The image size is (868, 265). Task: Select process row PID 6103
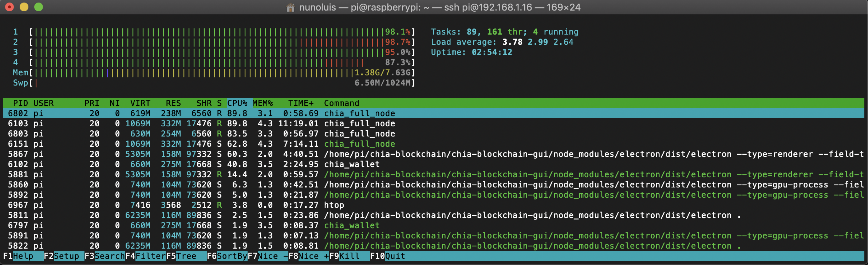tap(434, 123)
